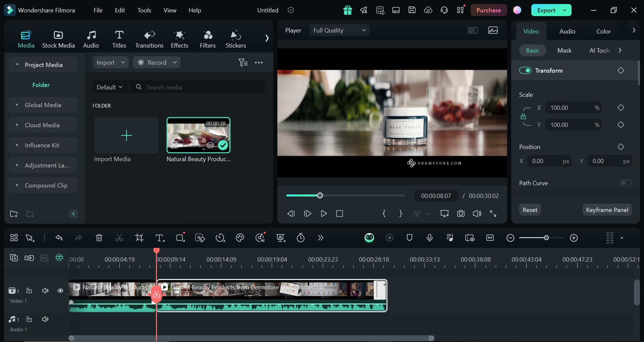The height and width of the screenshot is (342, 644).
Task: Open the player fullscreen icon
Action: (x=493, y=213)
